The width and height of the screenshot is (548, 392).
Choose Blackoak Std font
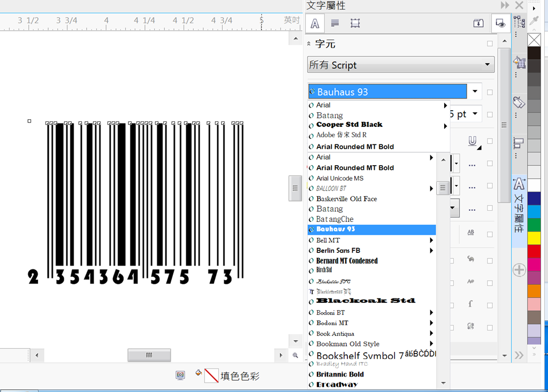pyautogui.click(x=371, y=301)
